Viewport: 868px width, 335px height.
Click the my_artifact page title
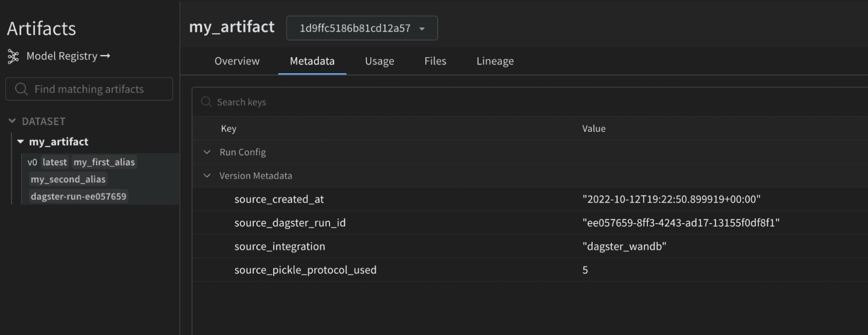pyautogui.click(x=232, y=27)
